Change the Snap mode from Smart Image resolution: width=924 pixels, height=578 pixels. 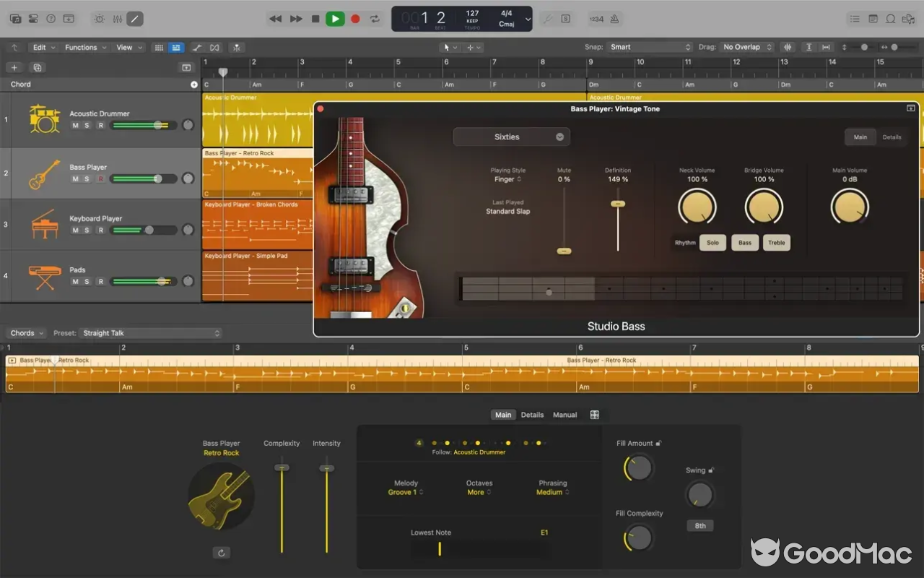[650, 46]
